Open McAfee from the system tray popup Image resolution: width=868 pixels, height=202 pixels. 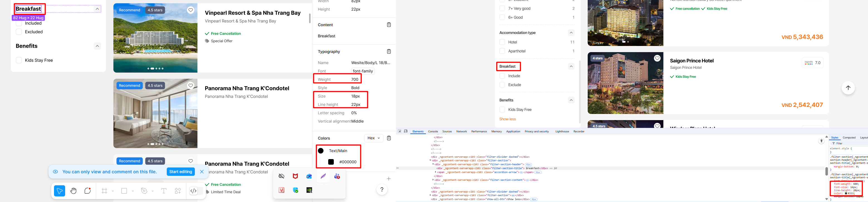[x=295, y=176]
